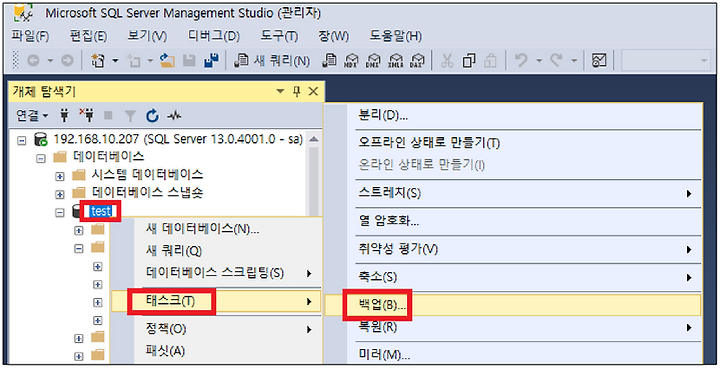The height and width of the screenshot is (369, 720).
Task: Open a new MDX query
Action: [x=351, y=61]
